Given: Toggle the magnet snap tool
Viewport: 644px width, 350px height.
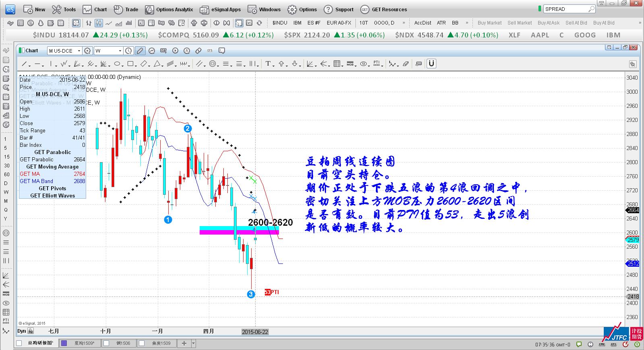Looking at the screenshot, I should [431, 64].
